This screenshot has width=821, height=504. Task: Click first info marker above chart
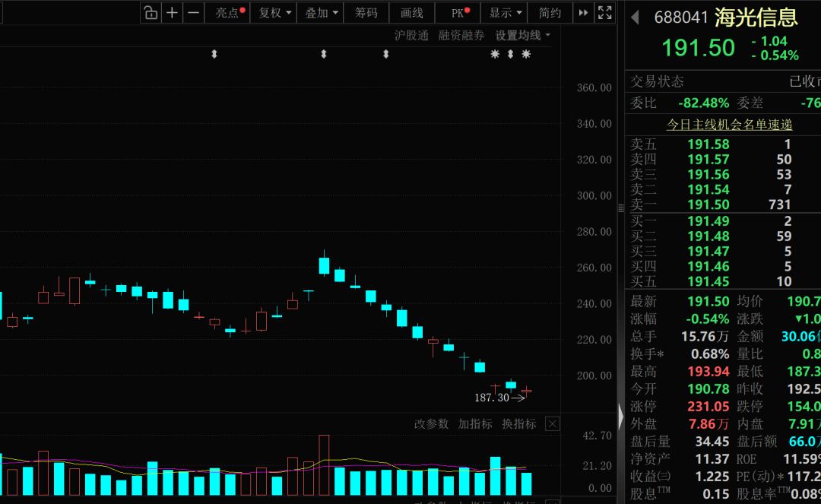coord(214,54)
